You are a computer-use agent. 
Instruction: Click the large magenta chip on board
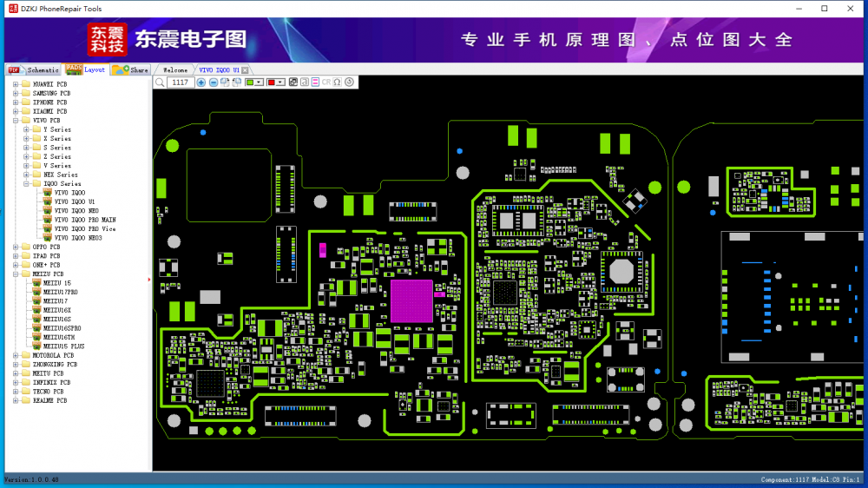click(x=411, y=301)
